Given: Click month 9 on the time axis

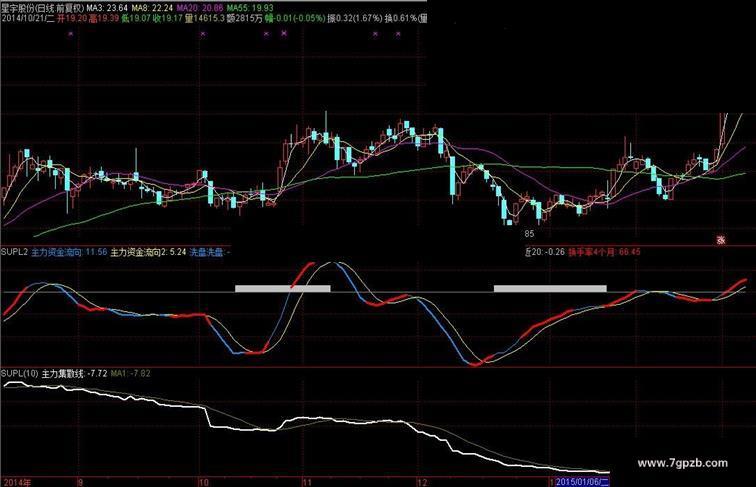Looking at the screenshot, I should 80,482.
